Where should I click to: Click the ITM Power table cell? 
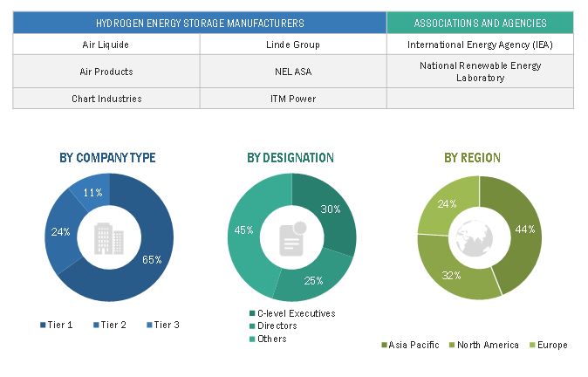[x=294, y=99]
